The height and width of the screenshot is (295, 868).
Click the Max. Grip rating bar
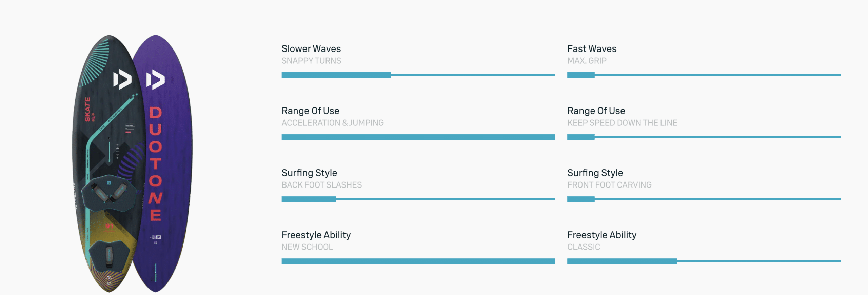[x=704, y=75]
